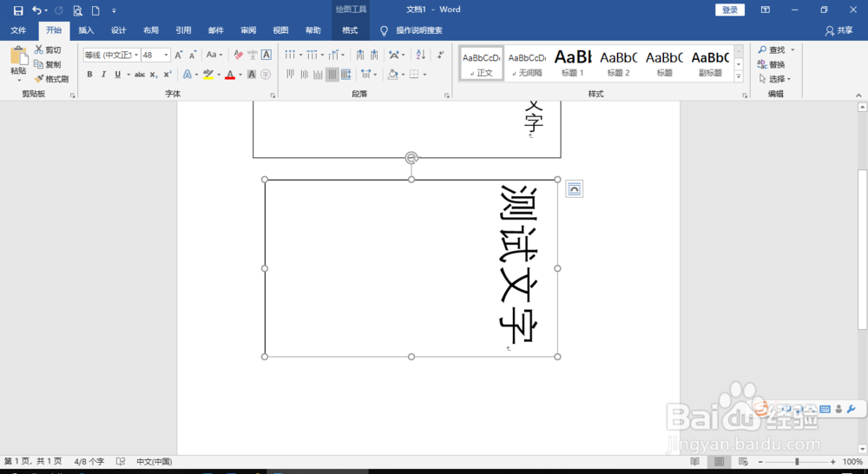Activate the Format Painter (格式刷)
868x474 pixels.
pos(51,79)
